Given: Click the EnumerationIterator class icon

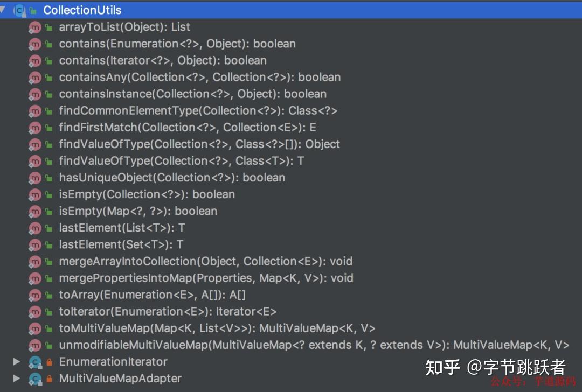Looking at the screenshot, I should [x=35, y=362].
